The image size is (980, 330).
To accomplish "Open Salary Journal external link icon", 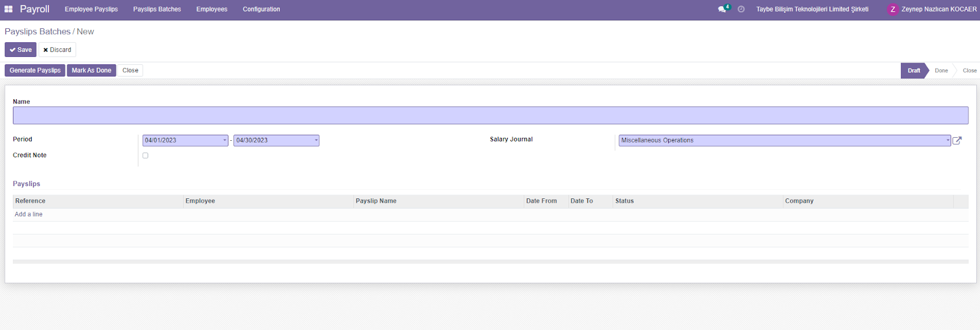I will [x=957, y=140].
